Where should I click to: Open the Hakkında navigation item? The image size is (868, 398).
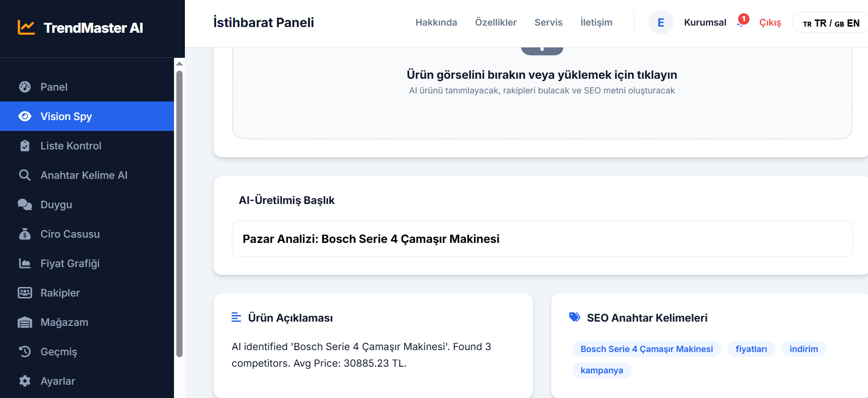click(436, 22)
